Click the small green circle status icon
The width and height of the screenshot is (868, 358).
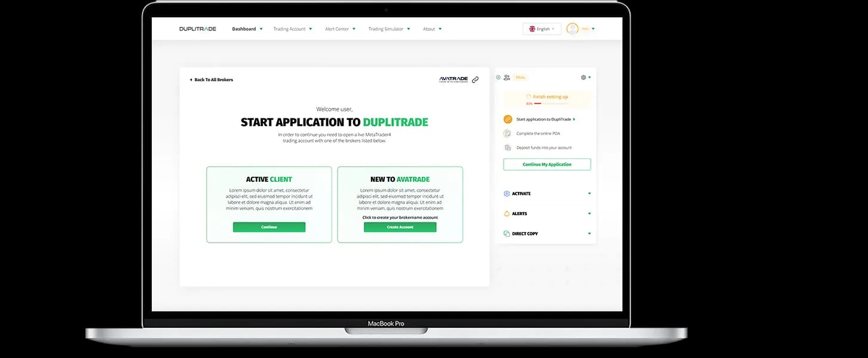click(498, 77)
